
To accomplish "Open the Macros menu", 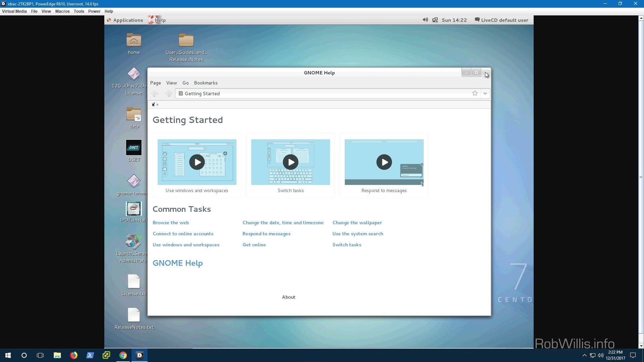I will pos(62,11).
